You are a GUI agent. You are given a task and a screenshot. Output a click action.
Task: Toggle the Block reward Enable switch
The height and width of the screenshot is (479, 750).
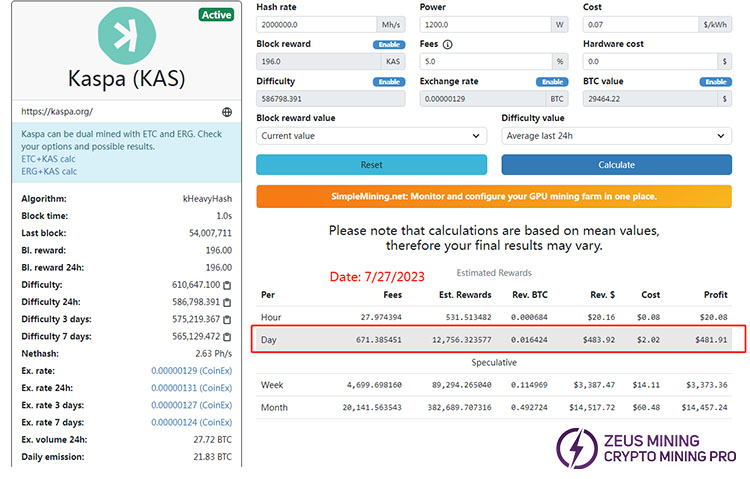click(x=388, y=45)
